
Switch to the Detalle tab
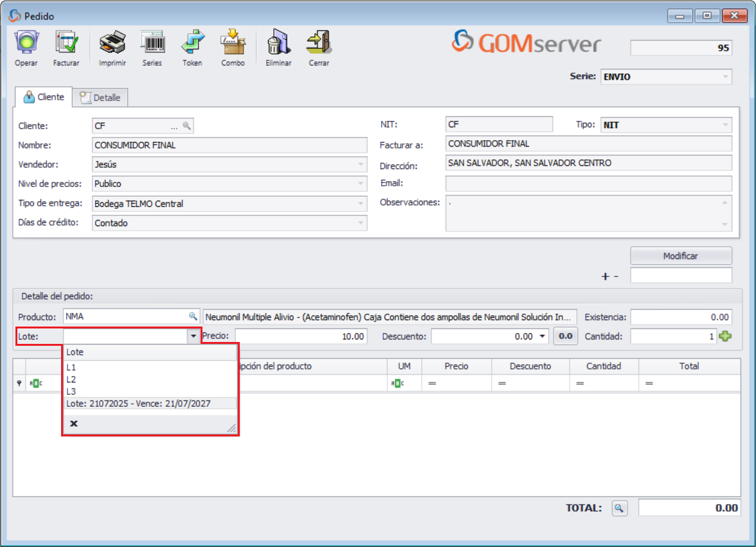101,98
